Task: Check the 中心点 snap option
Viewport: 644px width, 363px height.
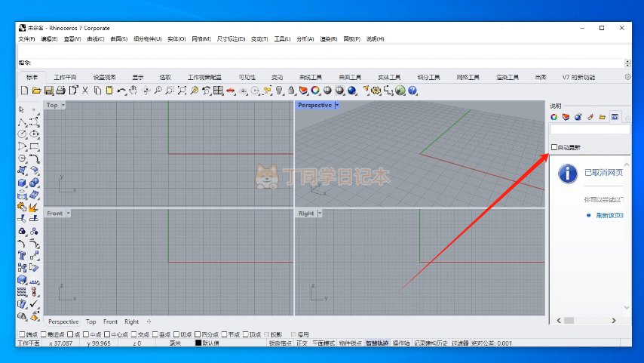Action: [107, 334]
